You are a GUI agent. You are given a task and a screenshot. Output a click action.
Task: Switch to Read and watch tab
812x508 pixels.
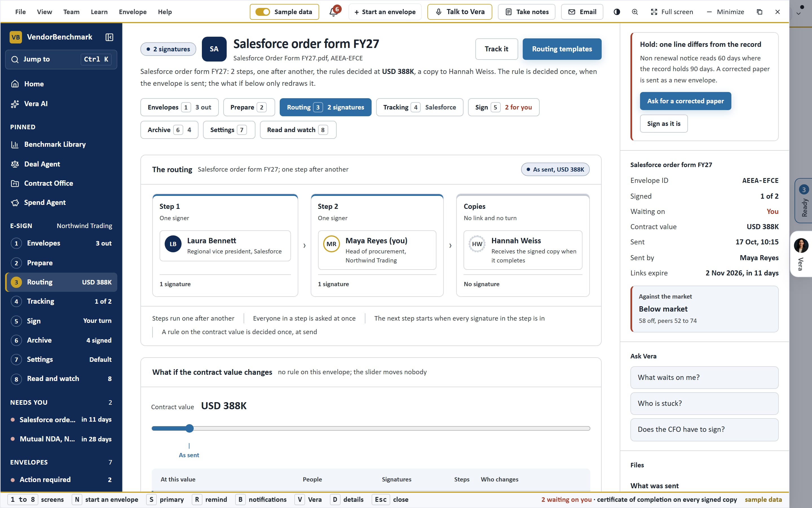(x=298, y=130)
